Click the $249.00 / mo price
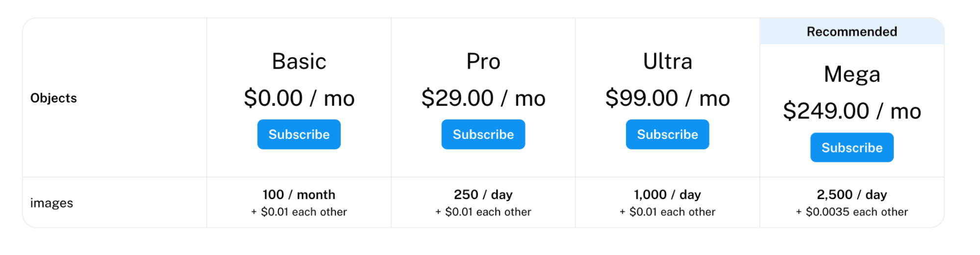Screen dimensions: 980x255 click(852, 111)
